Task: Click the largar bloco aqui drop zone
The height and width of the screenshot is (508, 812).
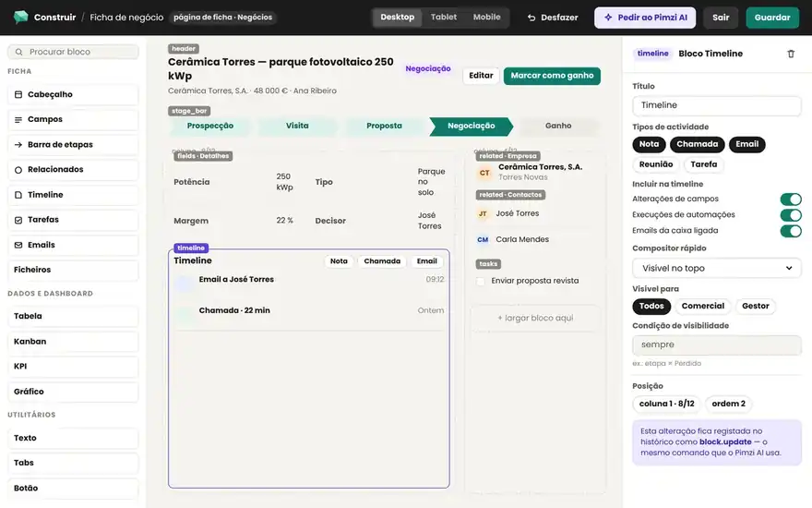Action: click(x=535, y=319)
